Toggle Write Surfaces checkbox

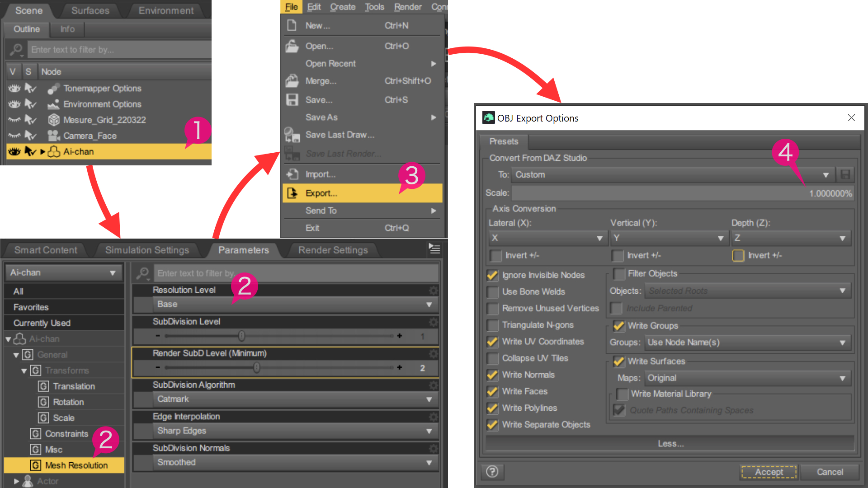(619, 361)
